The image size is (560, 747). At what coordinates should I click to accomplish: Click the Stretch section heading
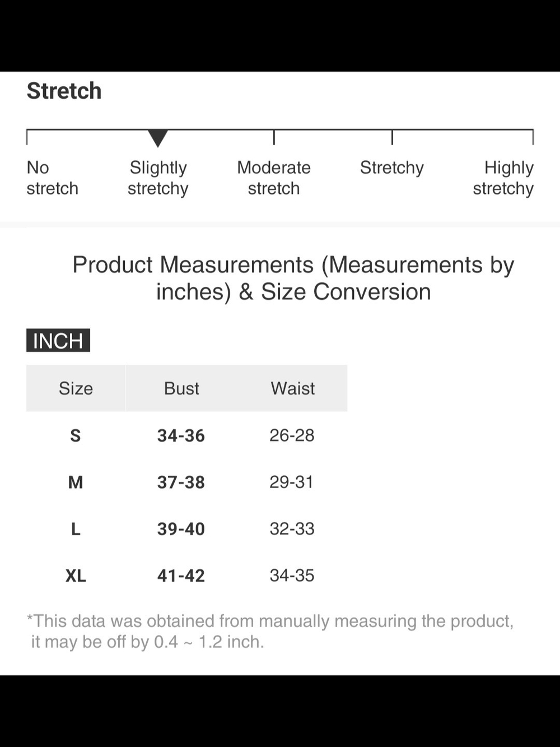[64, 91]
